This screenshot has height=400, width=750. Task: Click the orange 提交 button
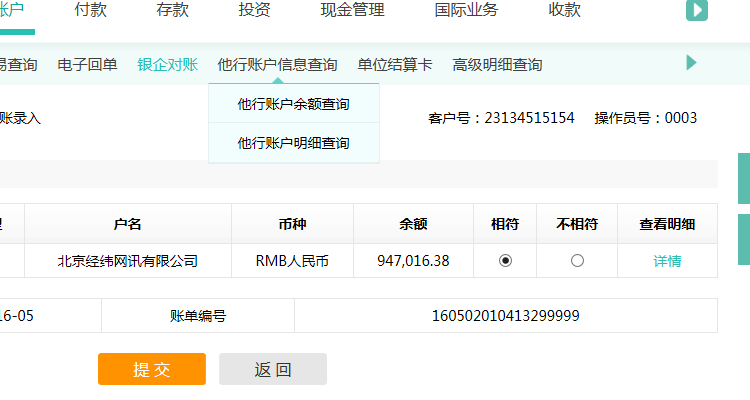152,369
